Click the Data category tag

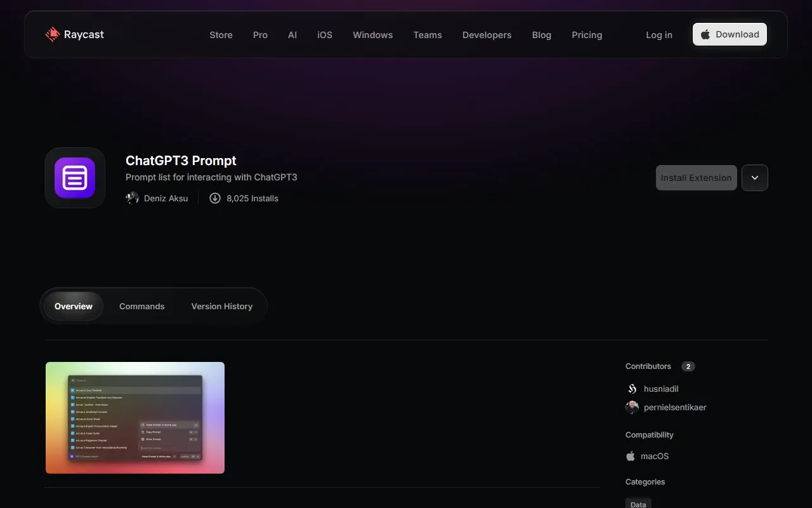(x=638, y=504)
